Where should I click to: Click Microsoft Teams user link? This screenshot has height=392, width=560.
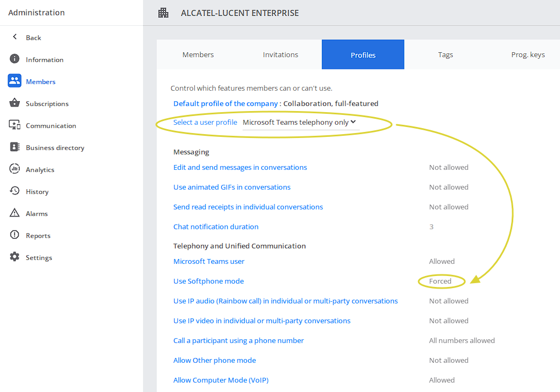click(209, 261)
